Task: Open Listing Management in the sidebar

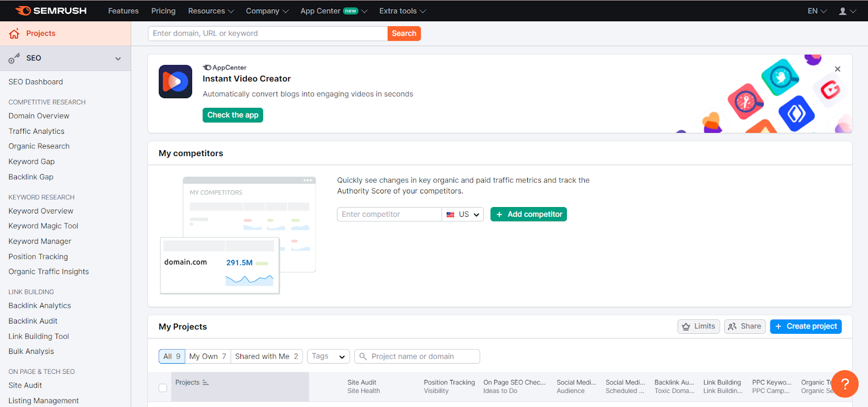Action: click(43, 400)
